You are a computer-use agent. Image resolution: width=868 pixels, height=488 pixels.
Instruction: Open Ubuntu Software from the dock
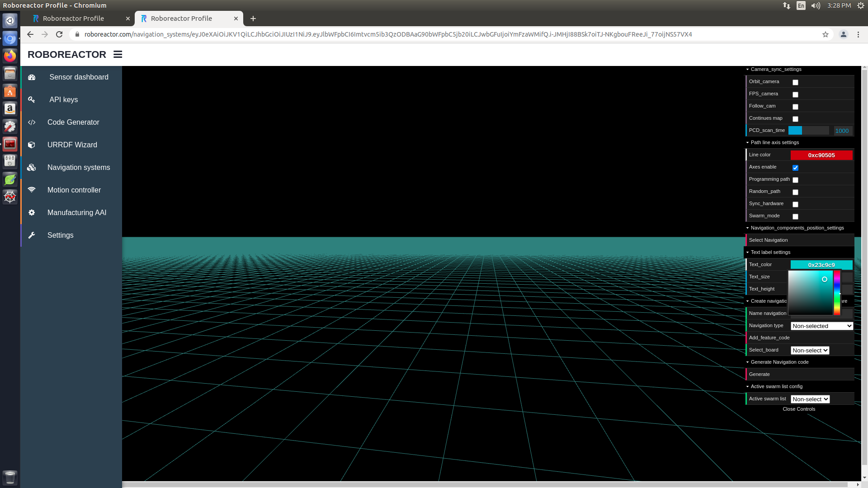point(10,92)
